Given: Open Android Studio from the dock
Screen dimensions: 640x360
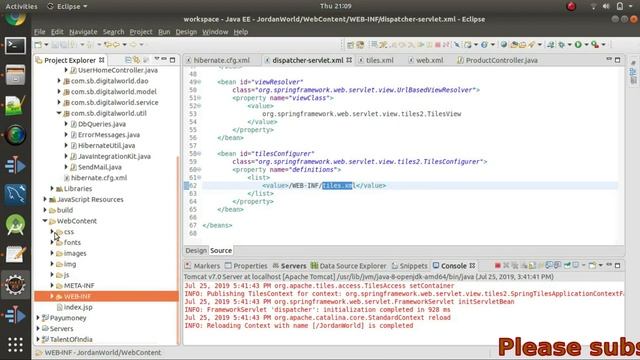Looking at the screenshot, I should [16, 225].
